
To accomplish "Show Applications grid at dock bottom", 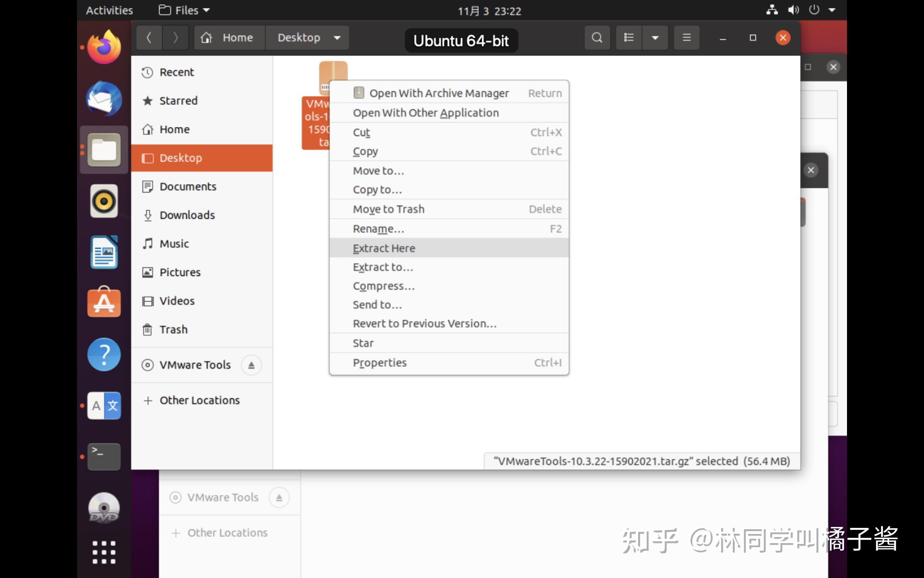I will point(104,552).
